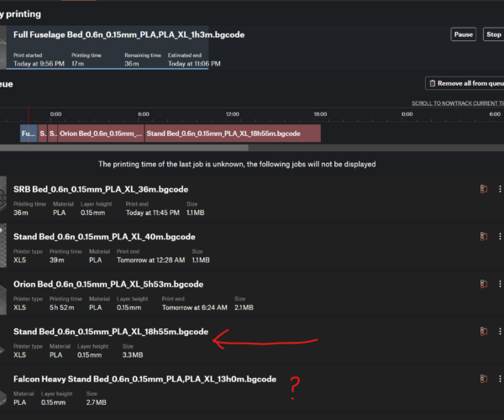Click the move-to-queue icon for SRB Bed job
The height and width of the screenshot is (420, 504).
click(x=484, y=189)
